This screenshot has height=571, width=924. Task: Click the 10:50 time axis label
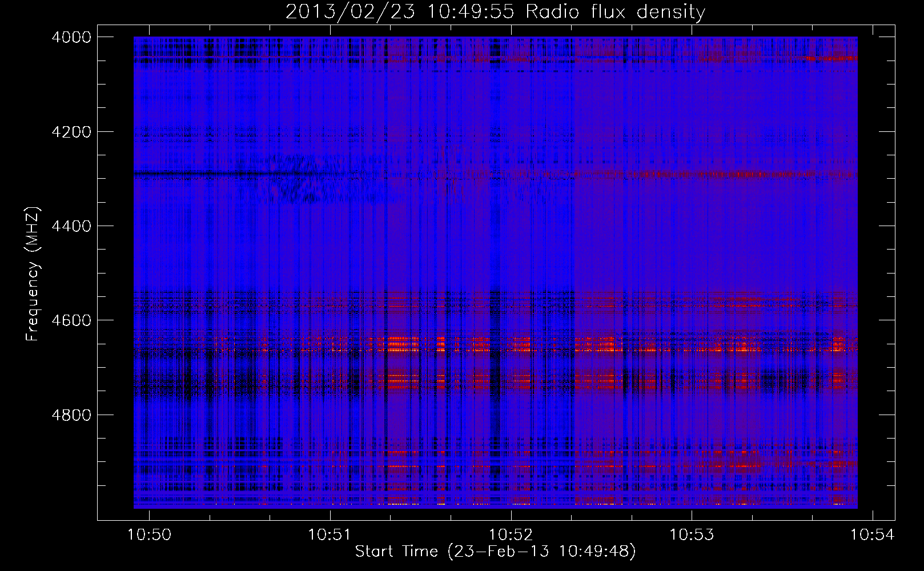(149, 535)
